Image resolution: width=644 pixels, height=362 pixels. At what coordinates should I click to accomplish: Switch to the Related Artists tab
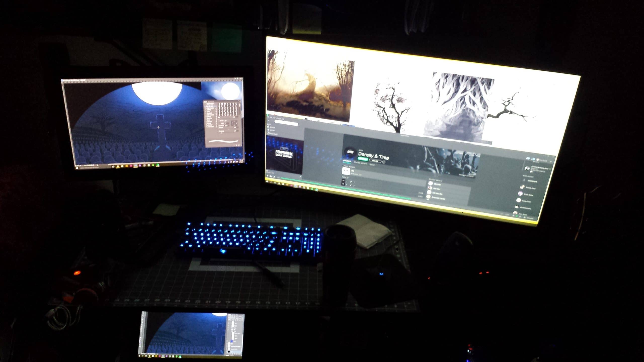(x=360, y=163)
